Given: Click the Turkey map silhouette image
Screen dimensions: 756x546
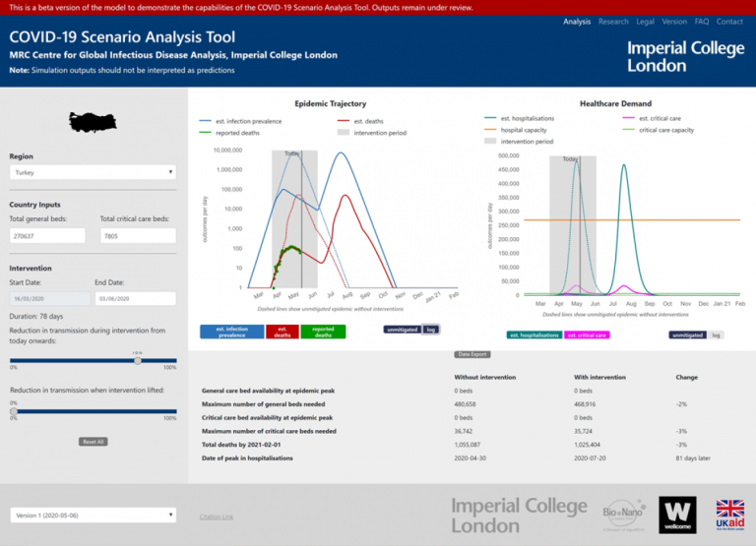Looking at the screenshot, I should [x=94, y=122].
